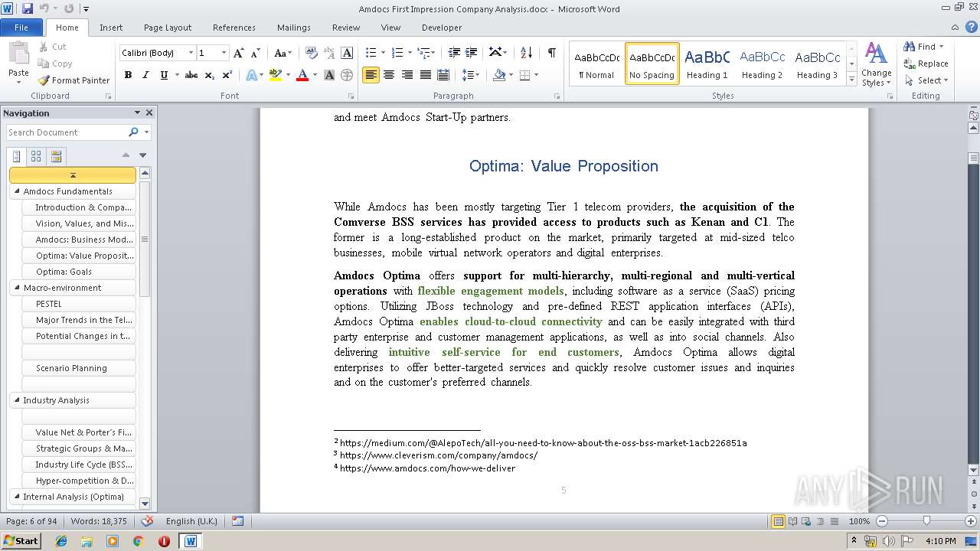The height and width of the screenshot is (551, 980).
Task: Switch to Full Screen Reading view
Action: [792, 521]
